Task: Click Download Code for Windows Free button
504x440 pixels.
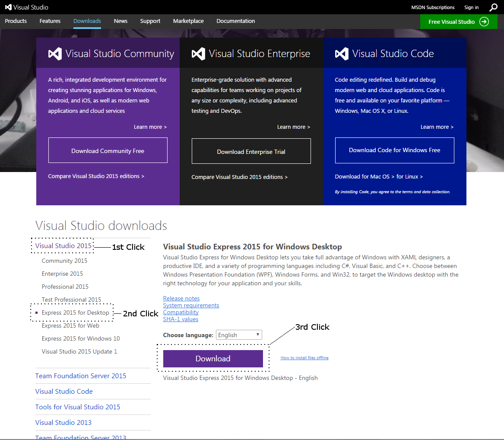Action: (394, 150)
